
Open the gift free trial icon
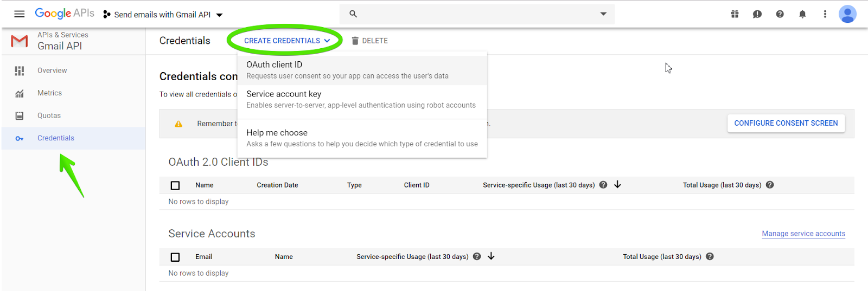[x=735, y=14]
